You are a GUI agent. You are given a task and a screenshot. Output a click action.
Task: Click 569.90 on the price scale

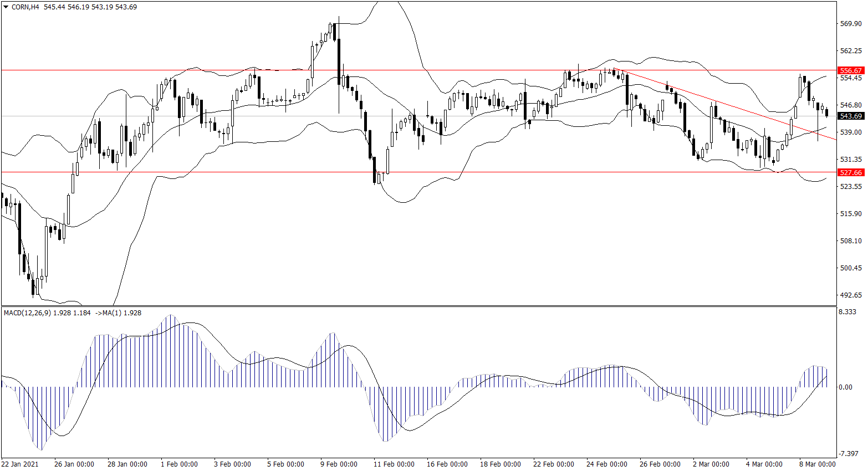851,24
